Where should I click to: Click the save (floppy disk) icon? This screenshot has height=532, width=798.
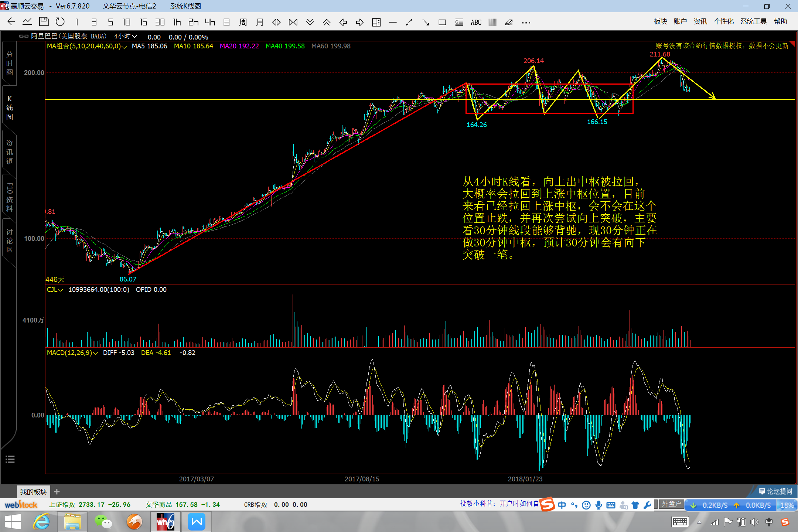[44, 22]
